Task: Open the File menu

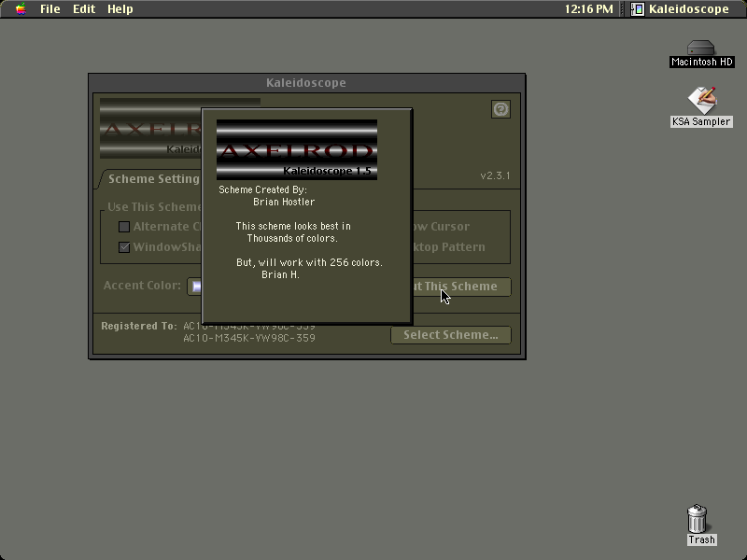Action: tap(50, 9)
